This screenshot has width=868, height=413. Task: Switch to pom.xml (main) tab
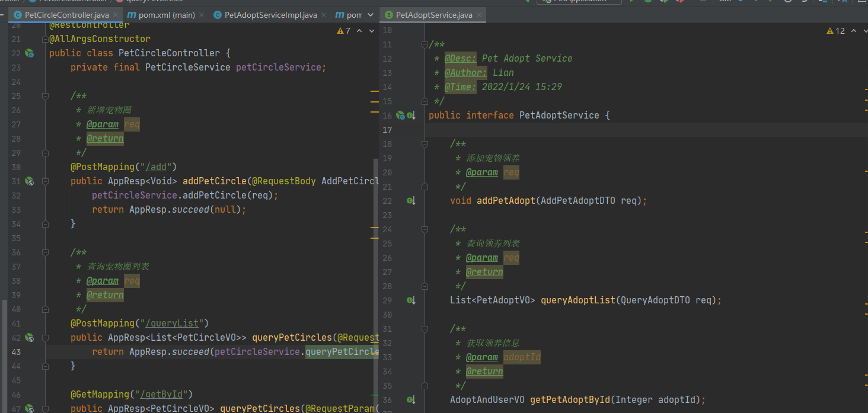point(167,15)
